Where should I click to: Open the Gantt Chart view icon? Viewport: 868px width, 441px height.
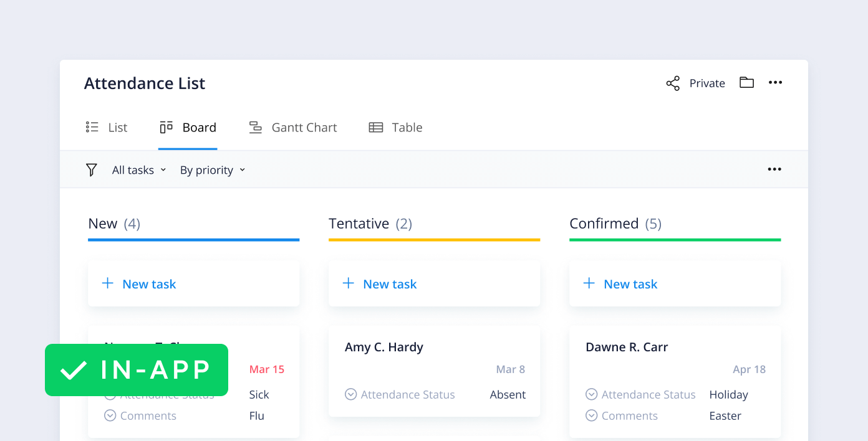coord(255,126)
